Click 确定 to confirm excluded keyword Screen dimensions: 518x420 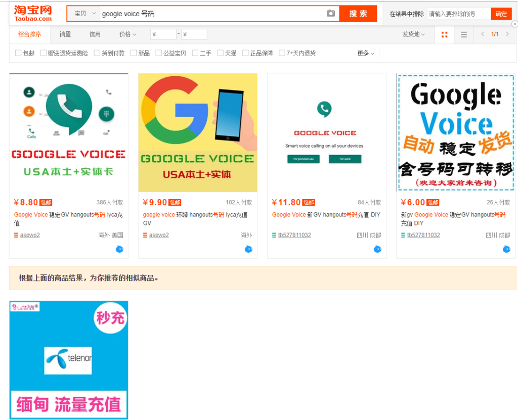(501, 14)
